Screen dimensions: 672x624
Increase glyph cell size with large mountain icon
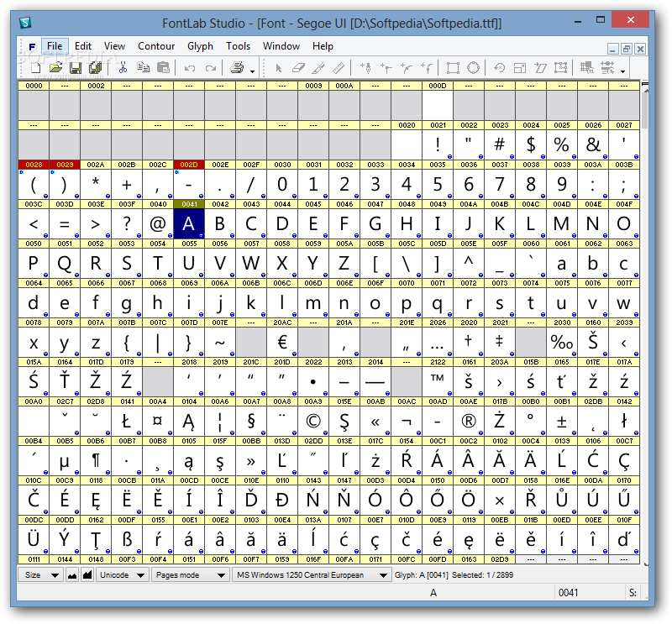coord(87,575)
